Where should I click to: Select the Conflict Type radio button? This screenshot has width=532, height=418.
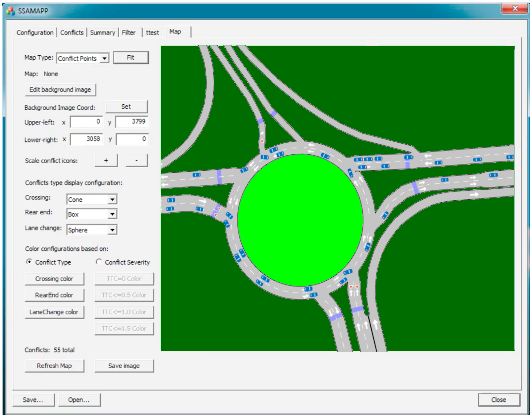tap(29, 262)
